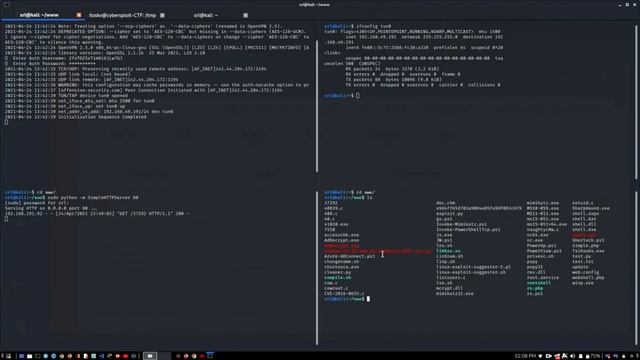Click the file name PowerView.ps1
Screen dimensions: 640x360
[544, 251]
